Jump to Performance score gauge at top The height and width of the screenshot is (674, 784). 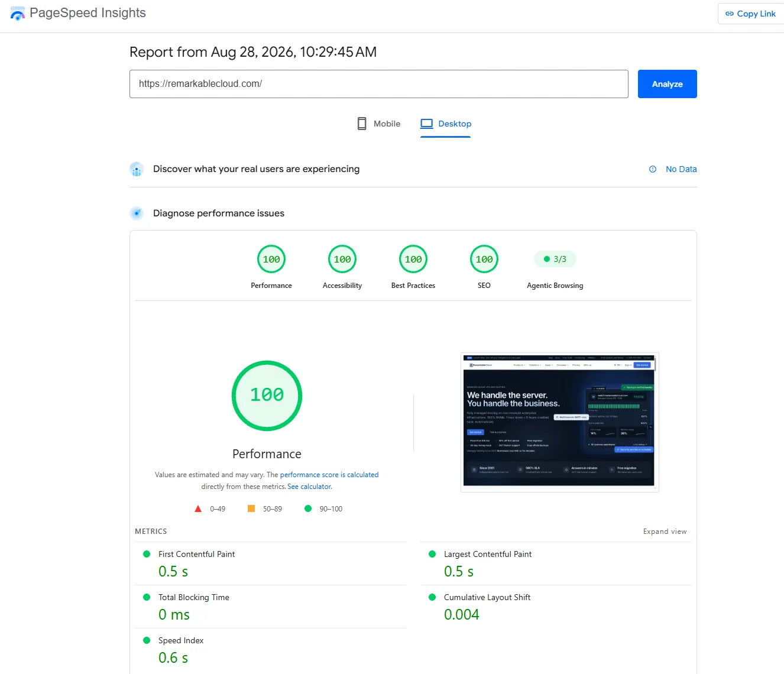(271, 259)
